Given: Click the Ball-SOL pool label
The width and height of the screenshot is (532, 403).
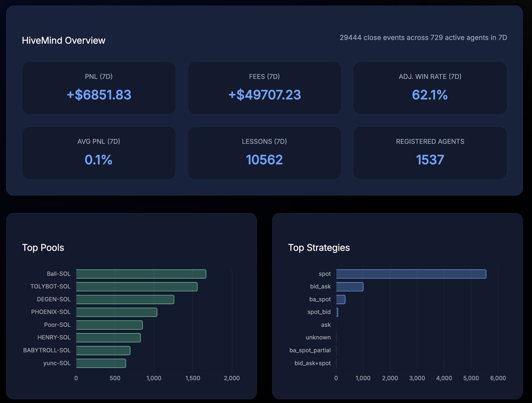Looking at the screenshot, I should pyautogui.click(x=59, y=274).
